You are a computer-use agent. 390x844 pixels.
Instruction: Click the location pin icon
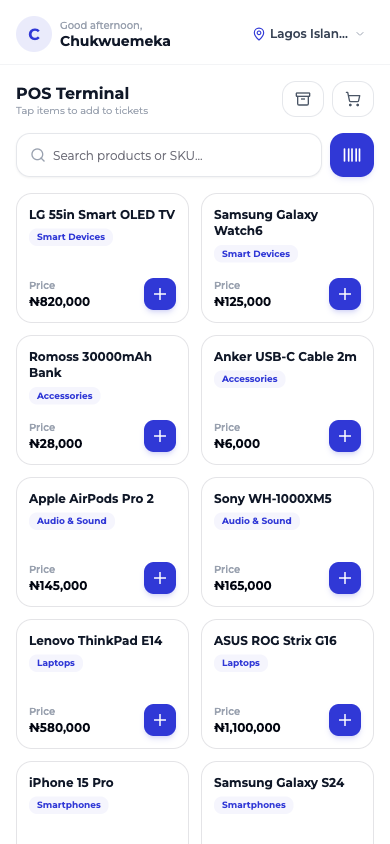259,34
